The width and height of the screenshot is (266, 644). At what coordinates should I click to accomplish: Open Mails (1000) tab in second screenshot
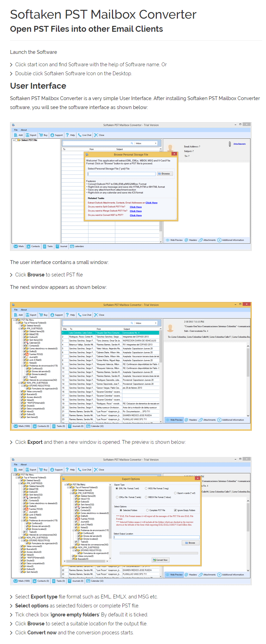22,426
